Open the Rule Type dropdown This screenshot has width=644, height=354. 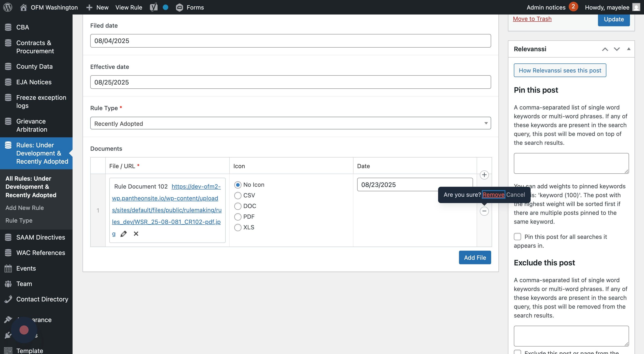click(290, 124)
